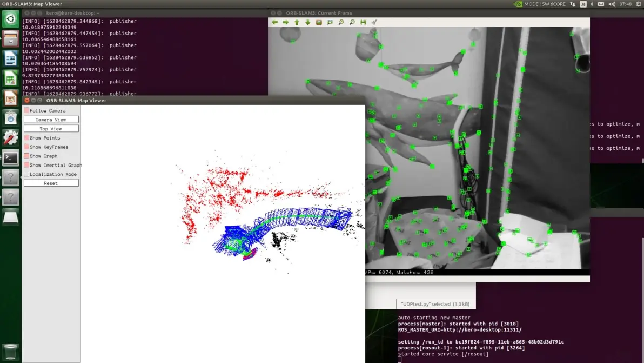Viewport: 644px width, 363px height.
Task: Toggle the Show KeyFrames checkbox
Action: point(26,147)
